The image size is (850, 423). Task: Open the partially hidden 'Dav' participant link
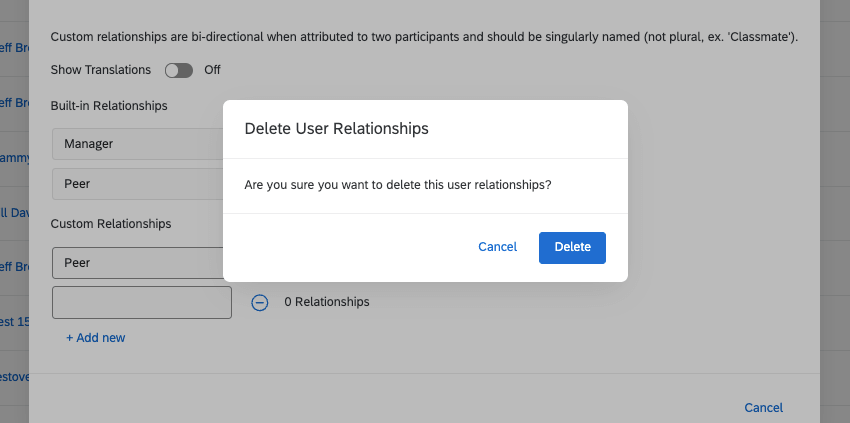point(14,212)
